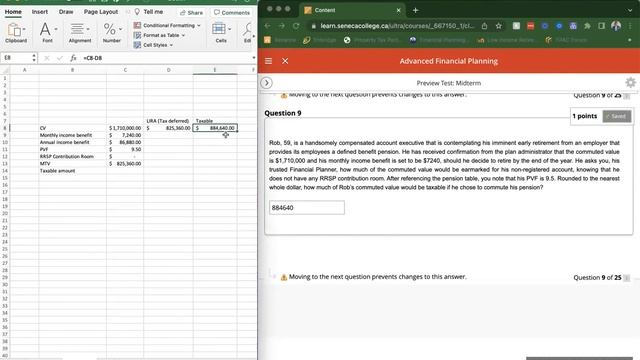Open Chrome three-dot menu
This screenshot has height=360, width=640.
[x=631, y=26]
